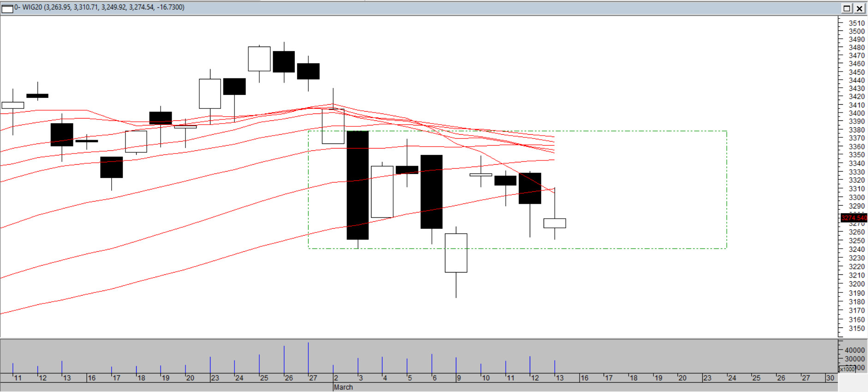
Task: Click the 3510 price level on the axis
Action: pyautogui.click(x=856, y=23)
